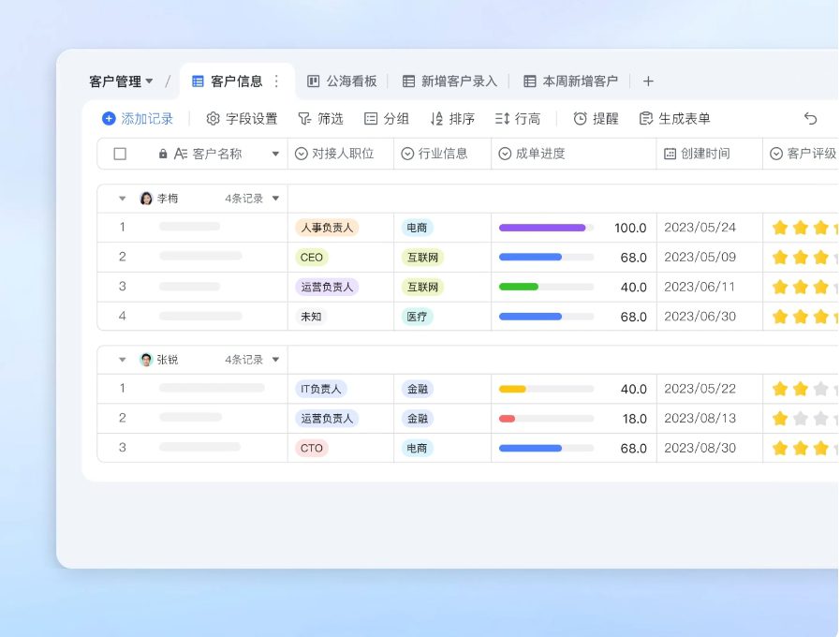Click the undo arrow icon
The image size is (840, 637).
(811, 118)
